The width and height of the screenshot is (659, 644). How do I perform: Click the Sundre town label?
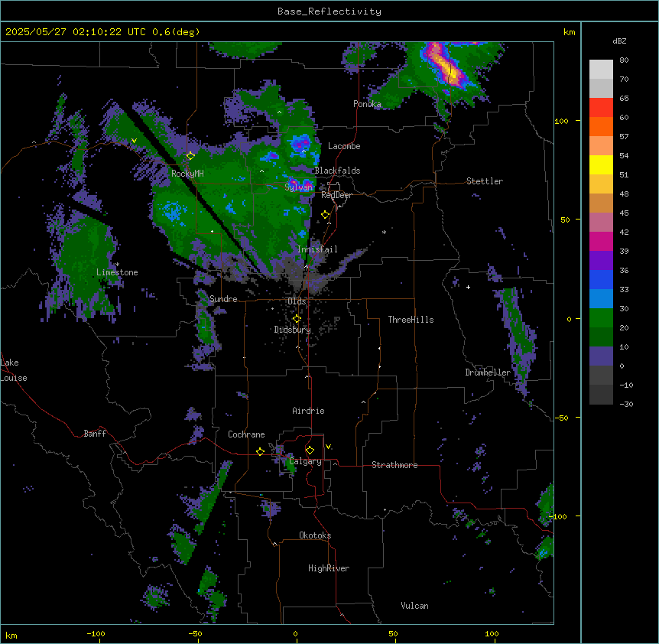223,299
